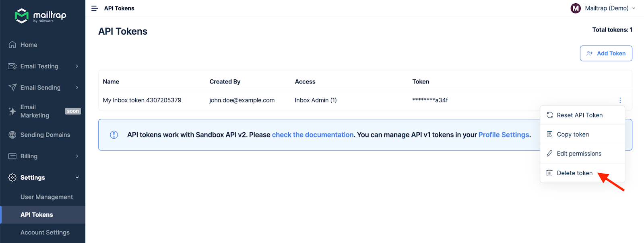The height and width of the screenshot is (243, 644).
Task: Expand the Email Sending submenu
Action: click(x=77, y=88)
